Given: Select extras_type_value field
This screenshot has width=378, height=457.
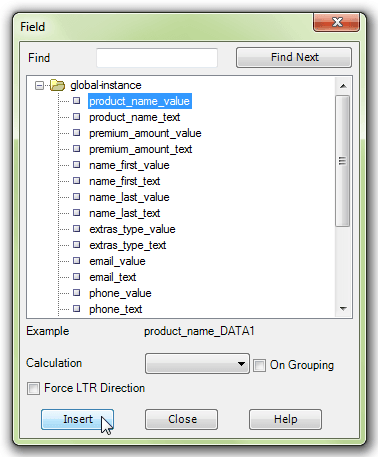Looking at the screenshot, I should (132, 229).
